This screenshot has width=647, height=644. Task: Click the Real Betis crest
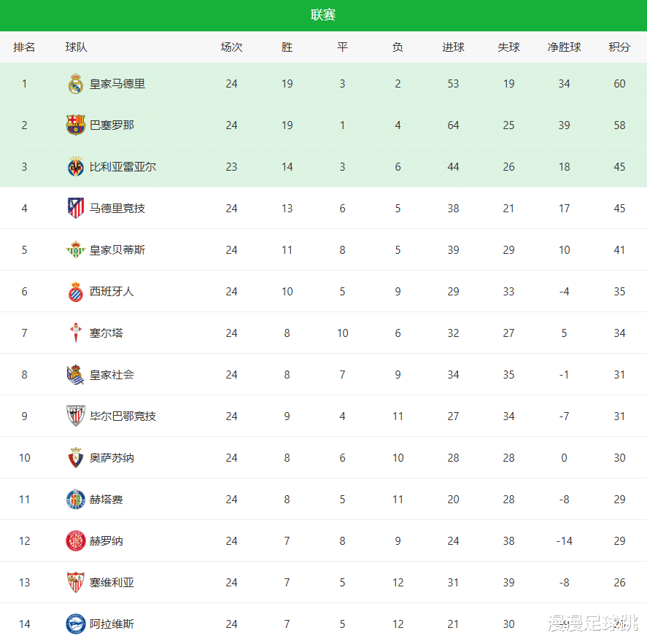tap(76, 250)
